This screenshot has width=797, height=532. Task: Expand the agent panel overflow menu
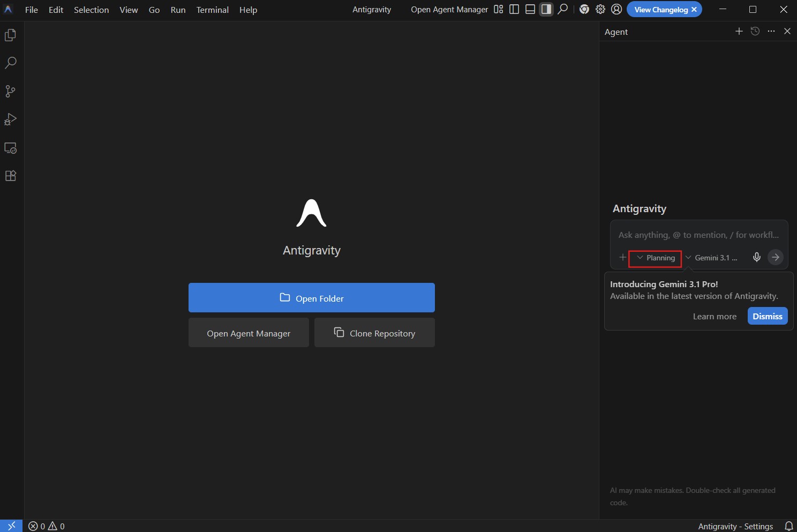tap(771, 31)
